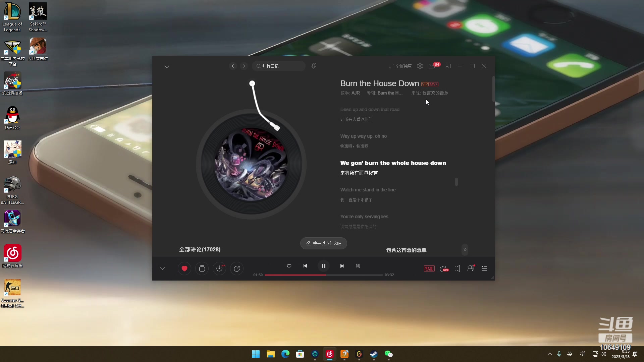Pause the current song
The height and width of the screenshot is (362, 644).
[324, 266]
